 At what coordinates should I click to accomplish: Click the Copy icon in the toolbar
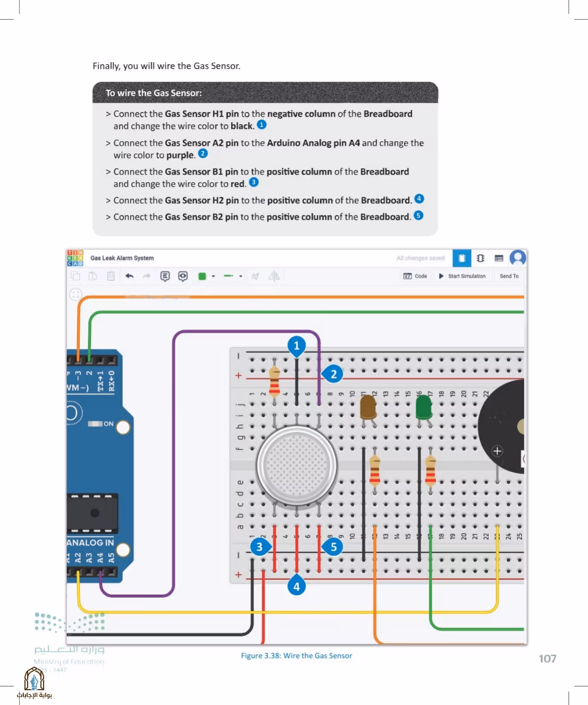(75, 276)
